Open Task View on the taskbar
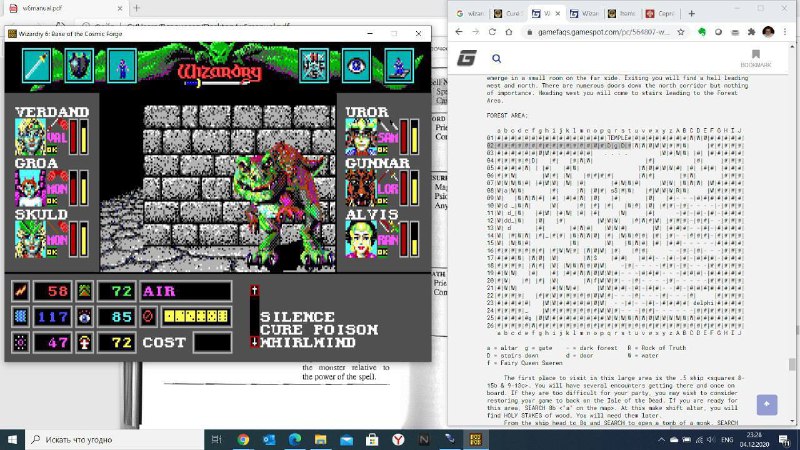 (217, 439)
